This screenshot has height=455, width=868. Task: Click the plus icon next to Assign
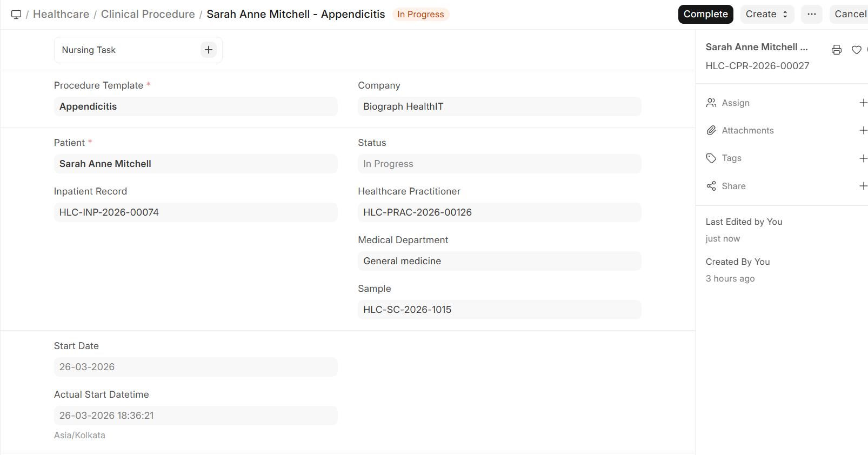(x=863, y=103)
